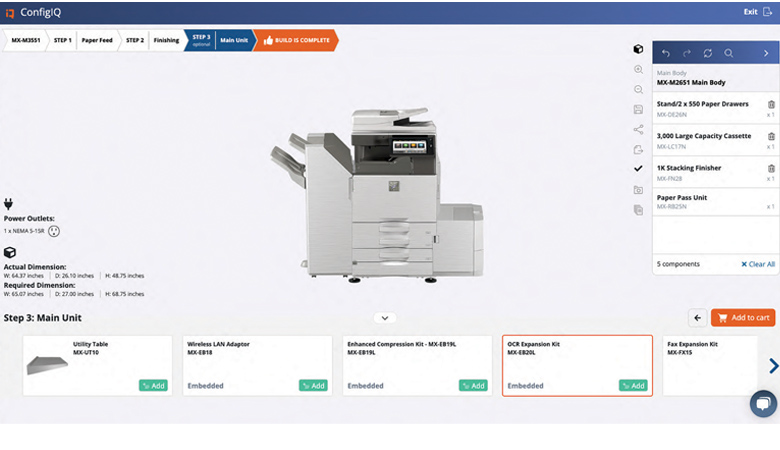Add the Utility Table MX-UT10

[153, 386]
